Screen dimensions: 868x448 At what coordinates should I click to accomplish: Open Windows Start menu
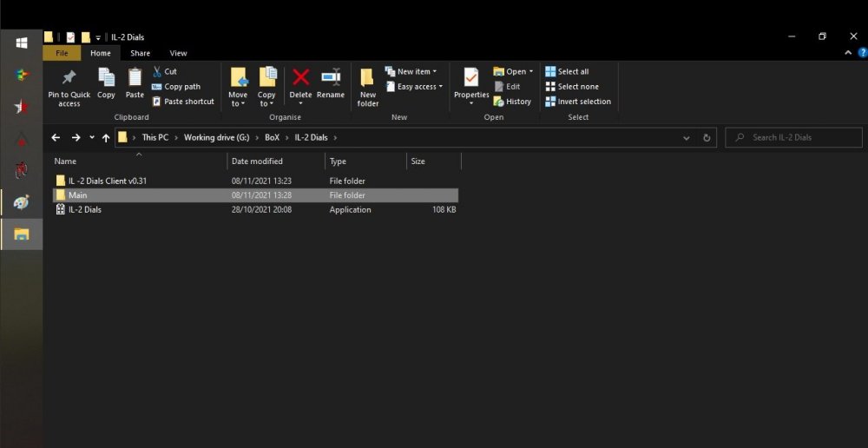click(22, 43)
